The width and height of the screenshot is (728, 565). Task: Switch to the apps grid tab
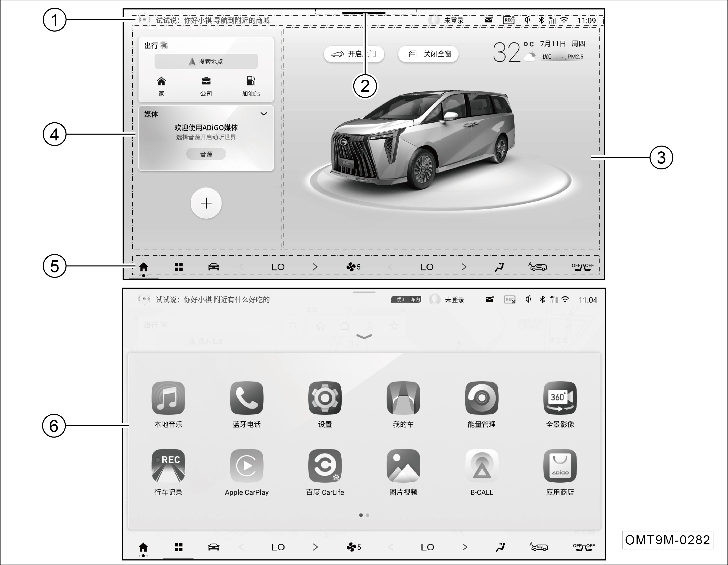click(179, 267)
